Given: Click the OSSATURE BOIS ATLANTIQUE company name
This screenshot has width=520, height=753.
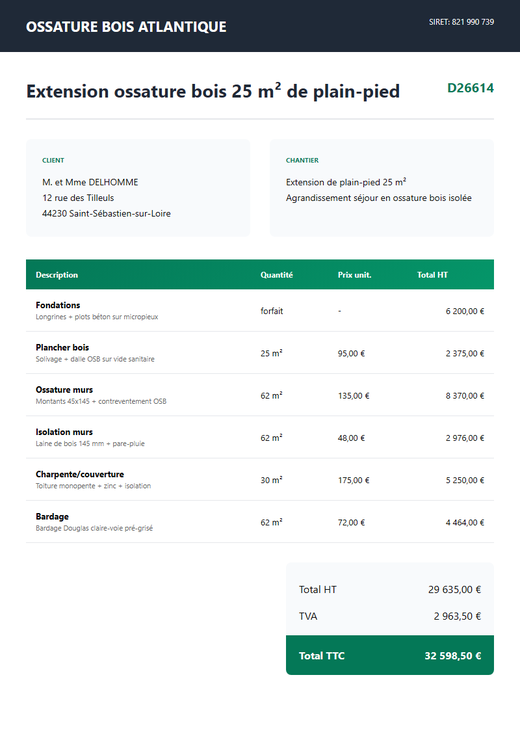Looking at the screenshot, I should click(x=126, y=27).
